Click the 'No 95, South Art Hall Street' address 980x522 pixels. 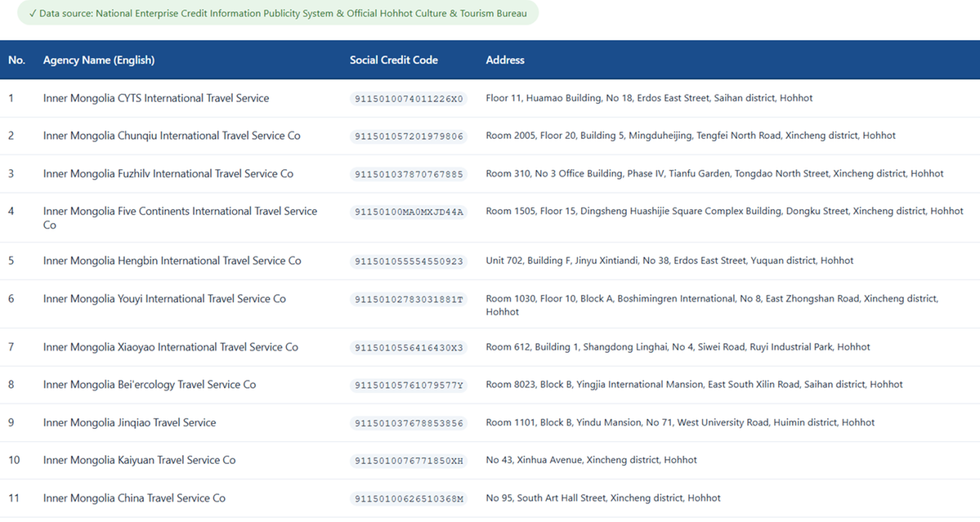603,497
